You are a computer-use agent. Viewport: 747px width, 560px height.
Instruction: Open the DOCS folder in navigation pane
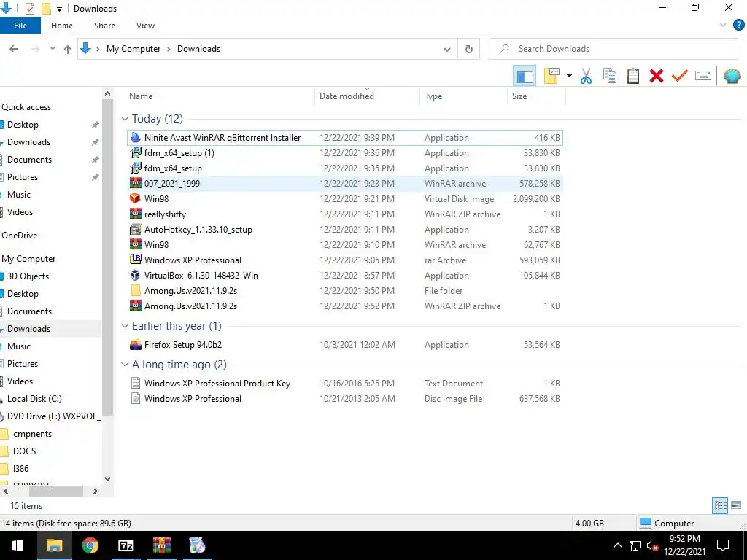tap(24, 451)
